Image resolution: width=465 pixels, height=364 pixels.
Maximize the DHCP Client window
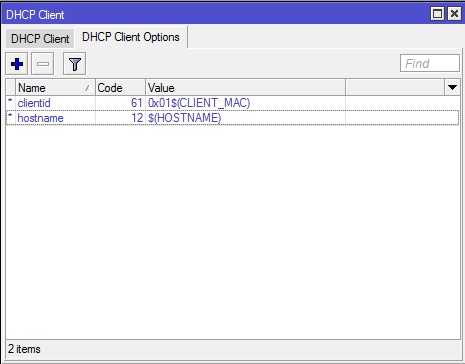[x=437, y=14]
